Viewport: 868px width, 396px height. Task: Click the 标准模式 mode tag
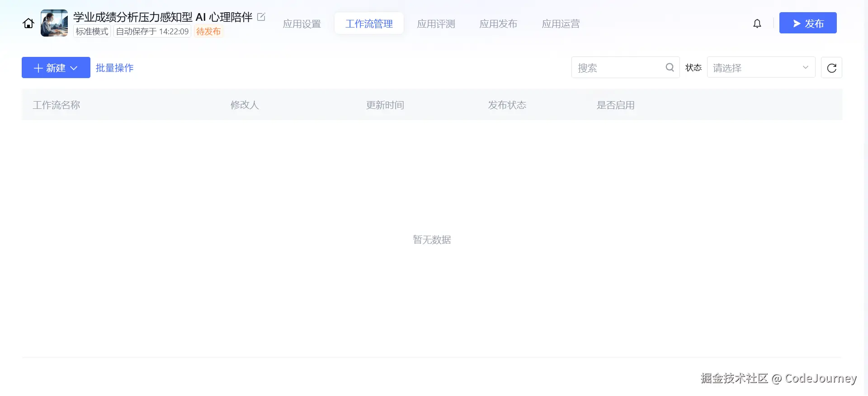coord(92,31)
